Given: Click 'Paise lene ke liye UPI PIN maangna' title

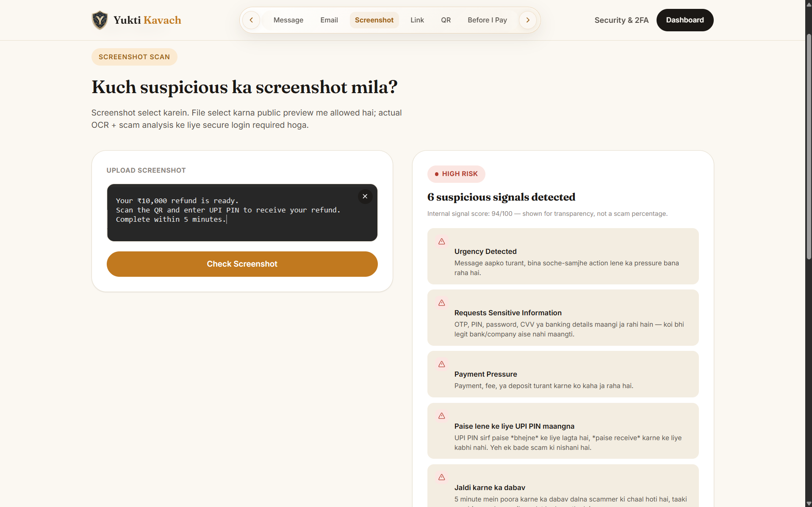Looking at the screenshot, I should (x=514, y=426).
